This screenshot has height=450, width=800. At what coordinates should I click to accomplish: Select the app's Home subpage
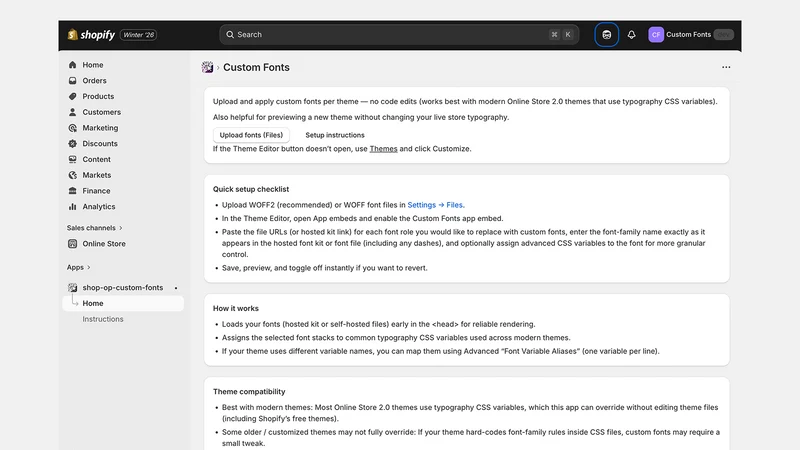pyautogui.click(x=123, y=303)
